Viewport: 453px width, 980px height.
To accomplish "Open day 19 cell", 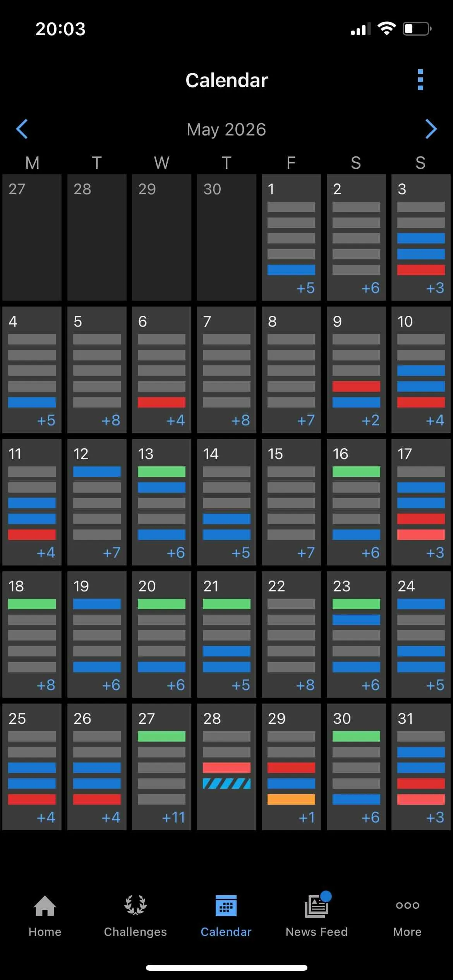I will [97, 634].
